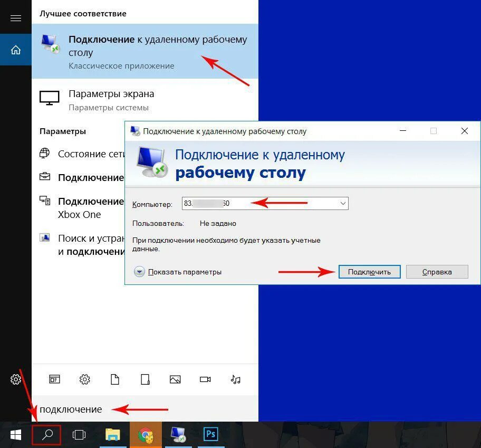Open best match Remote Desktop Connection result
Viewport: 481px width, 448px height.
coord(145,51)
